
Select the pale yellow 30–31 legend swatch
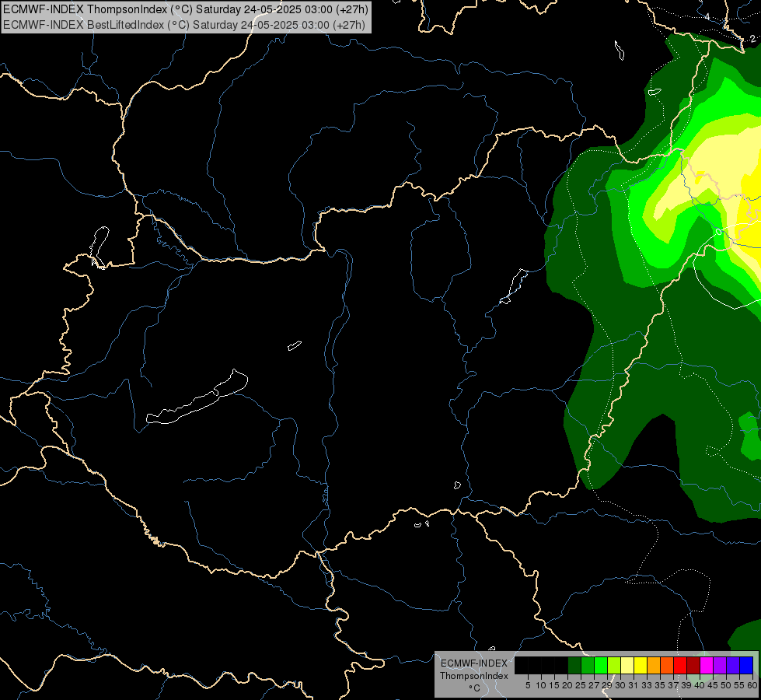[627, 665]
